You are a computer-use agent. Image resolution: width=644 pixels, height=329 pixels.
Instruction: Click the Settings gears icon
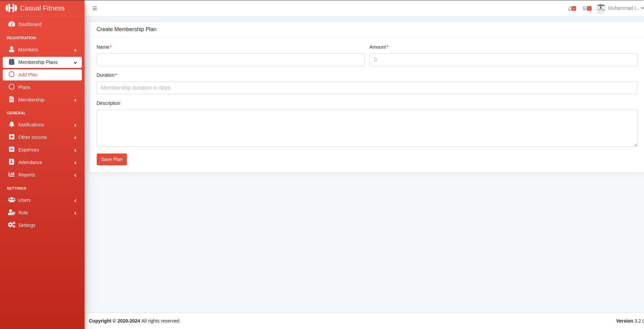point(11,225)
